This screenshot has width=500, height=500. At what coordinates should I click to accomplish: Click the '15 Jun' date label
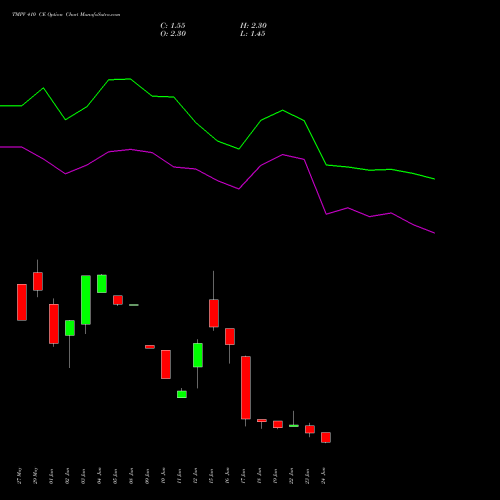click(x=211, y=476)
